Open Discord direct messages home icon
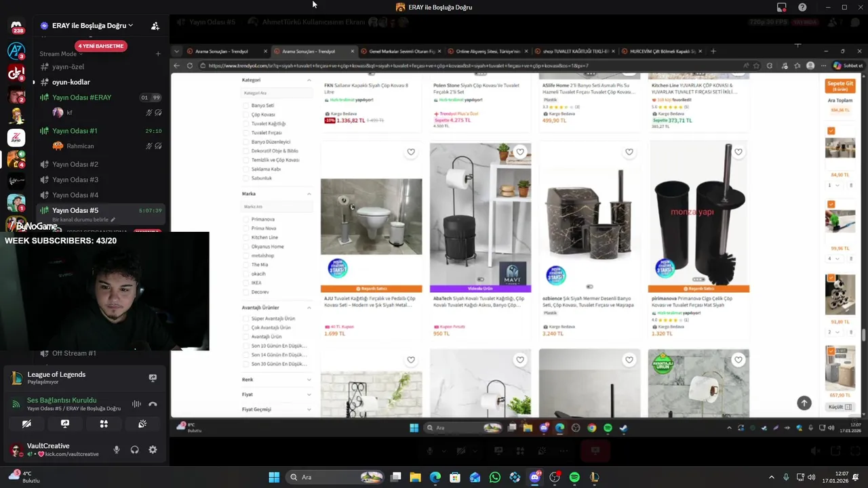 coord(16,26)
